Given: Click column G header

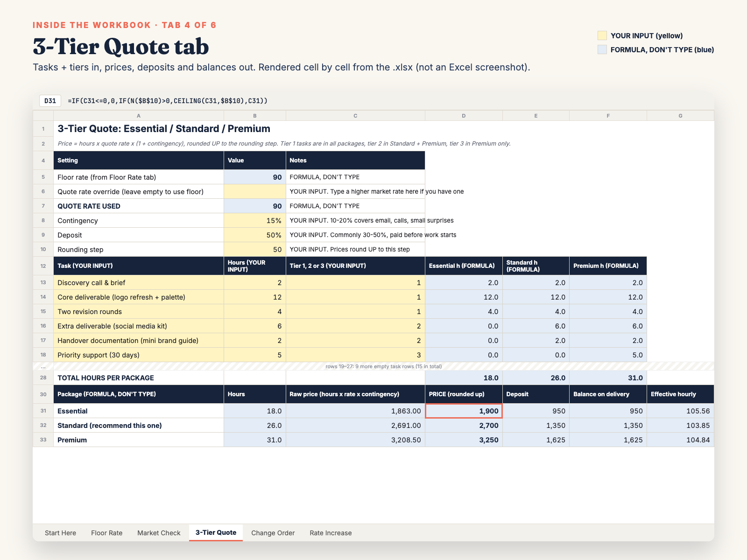Looking at the screenshot, I should (680, 116).
